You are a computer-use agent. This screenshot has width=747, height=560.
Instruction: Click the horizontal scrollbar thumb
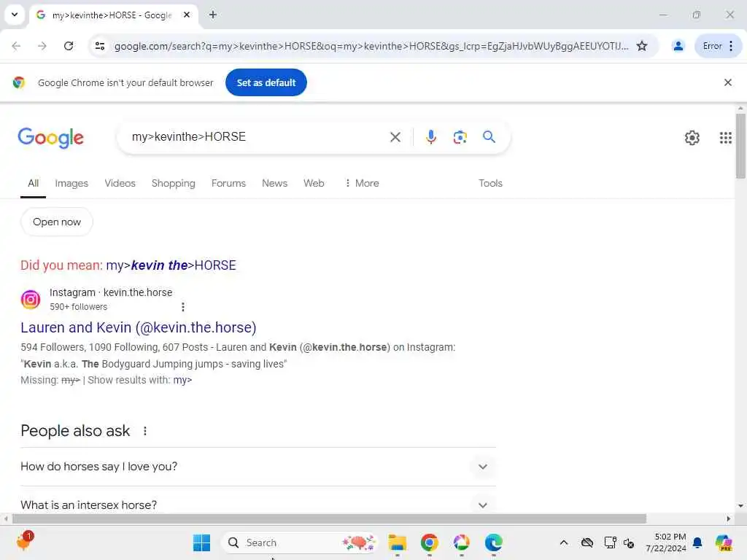(329, 518)
